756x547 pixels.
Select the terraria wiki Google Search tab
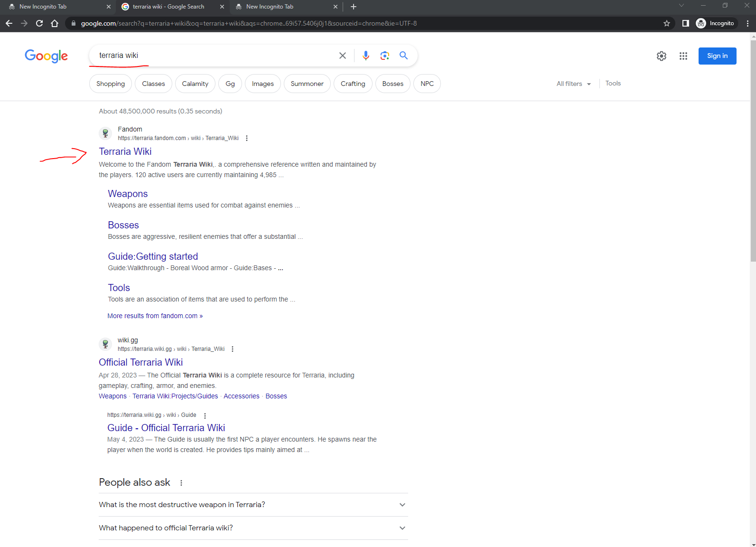[x=172, y=7]
